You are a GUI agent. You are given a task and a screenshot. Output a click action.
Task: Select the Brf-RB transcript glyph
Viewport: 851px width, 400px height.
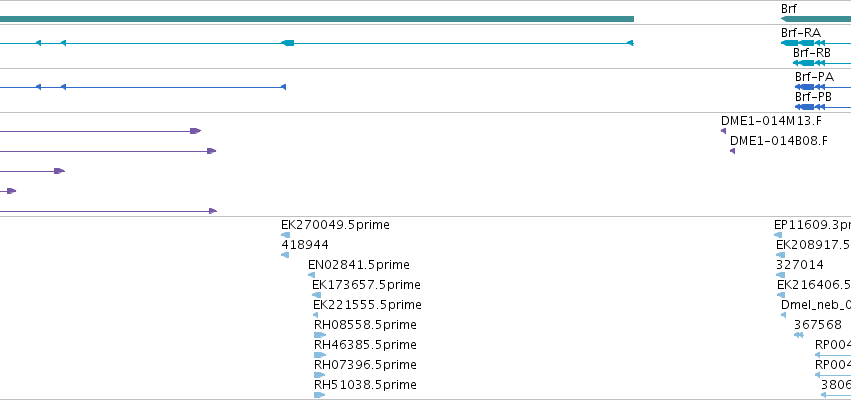(x=822, y=63)
